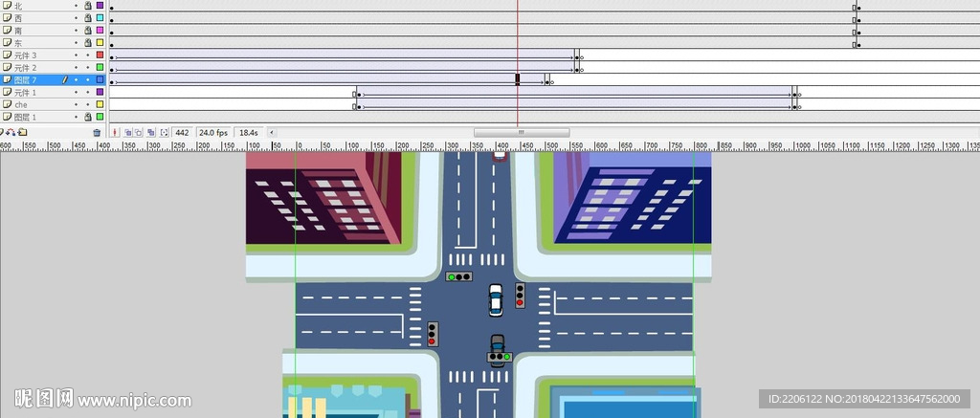Select end keyframe of che tween

click(794, 105)
